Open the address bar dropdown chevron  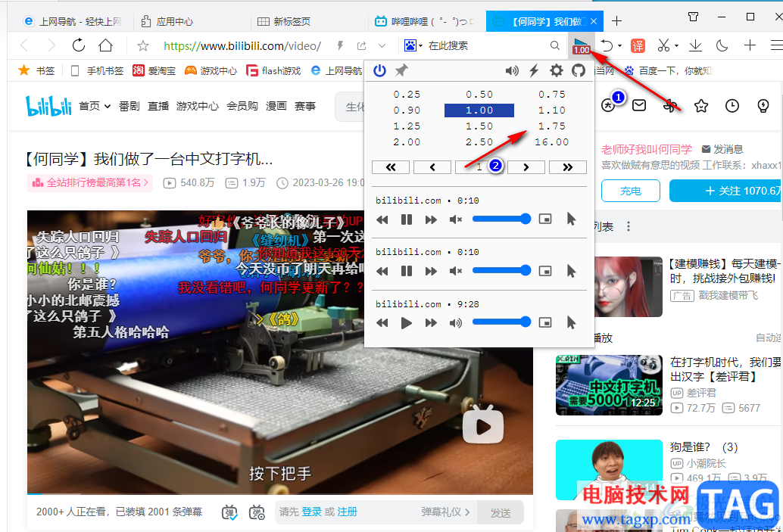[x=382, y=46]
